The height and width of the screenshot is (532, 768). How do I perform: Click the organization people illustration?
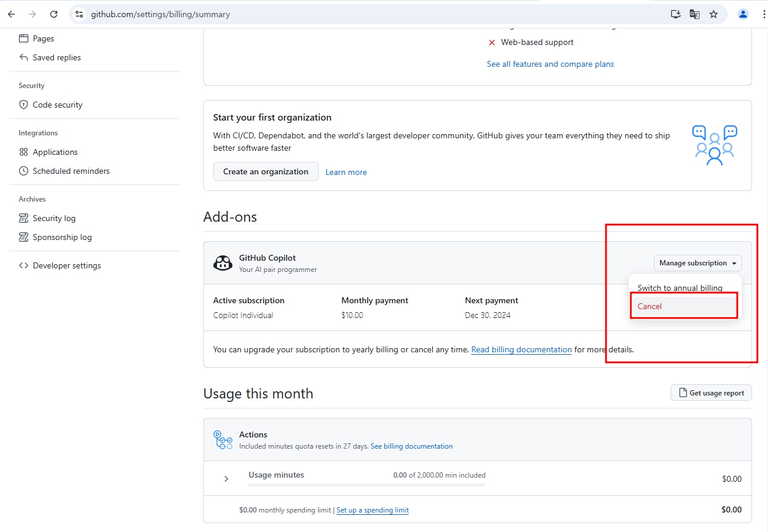(715, 145)
